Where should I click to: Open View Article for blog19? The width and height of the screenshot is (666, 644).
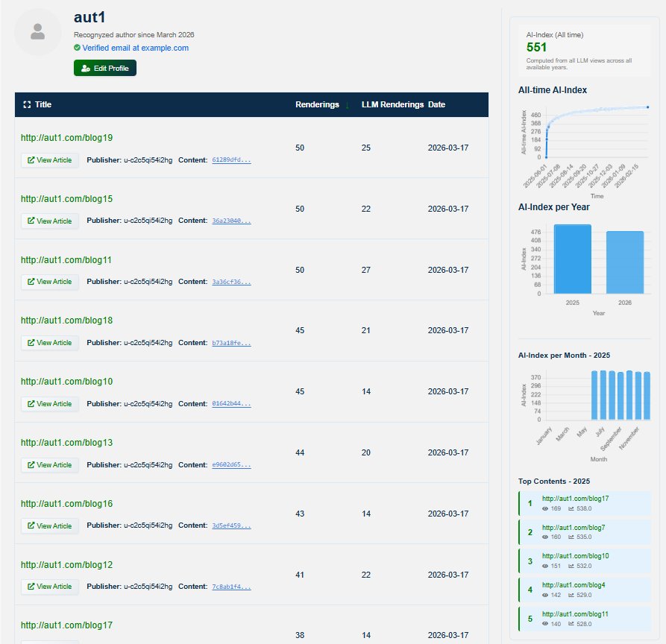point(50,160)
